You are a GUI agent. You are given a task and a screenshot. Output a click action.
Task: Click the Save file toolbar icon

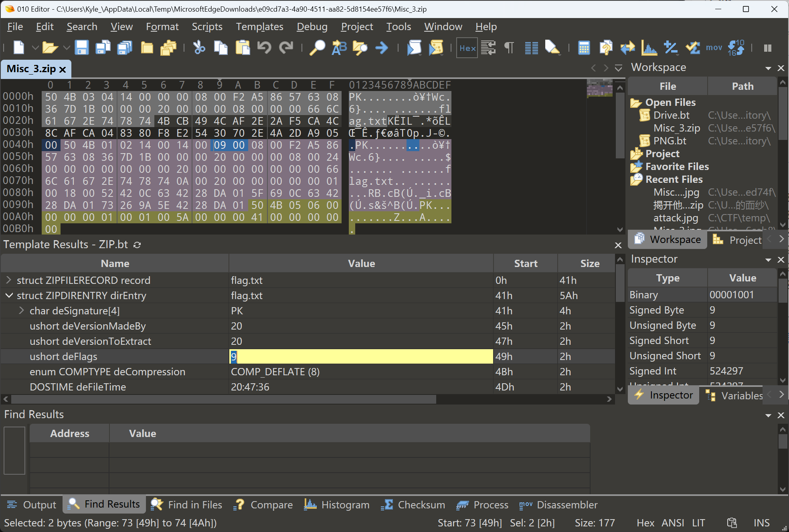[x=81, y=48]
